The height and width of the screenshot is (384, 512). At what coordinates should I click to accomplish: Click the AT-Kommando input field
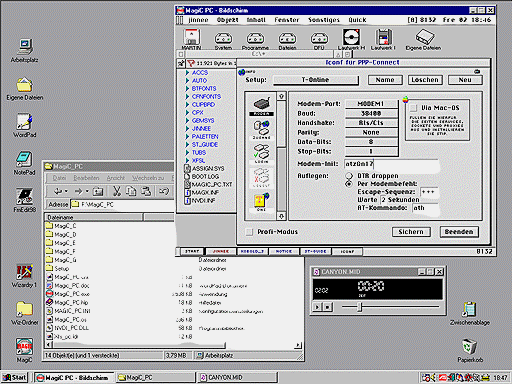click(x=425, y=208)
